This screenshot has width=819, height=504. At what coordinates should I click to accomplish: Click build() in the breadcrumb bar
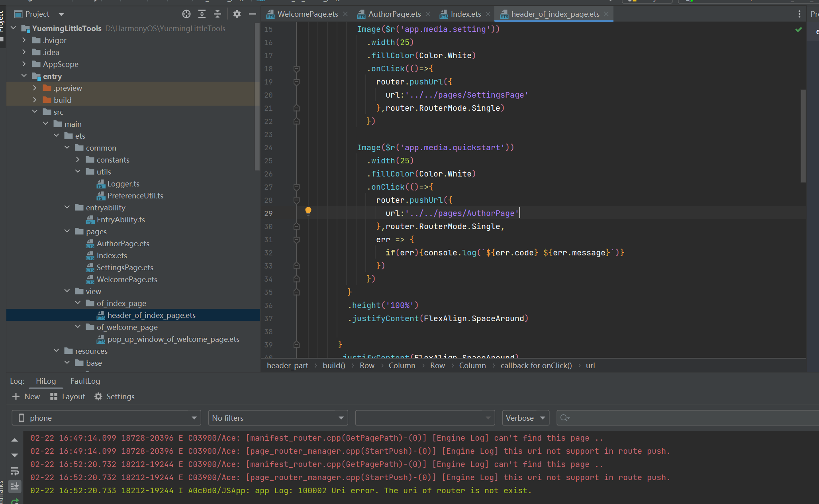(334, 365)
